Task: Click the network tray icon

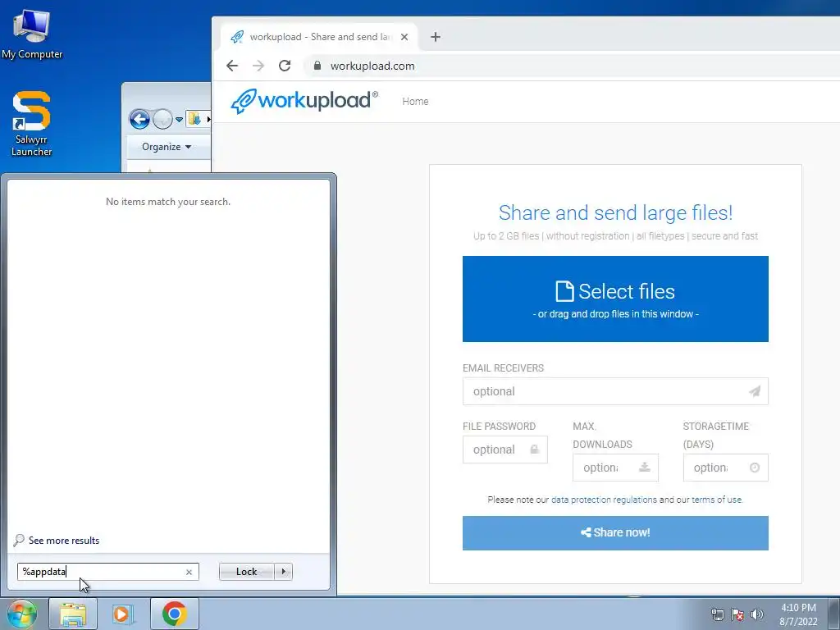Action: coord(717,614)
